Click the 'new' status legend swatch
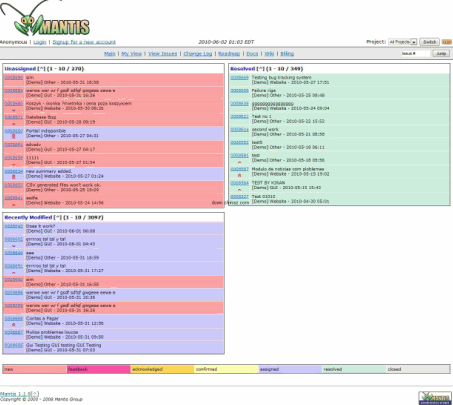453x405 pixels. (35, 369)
